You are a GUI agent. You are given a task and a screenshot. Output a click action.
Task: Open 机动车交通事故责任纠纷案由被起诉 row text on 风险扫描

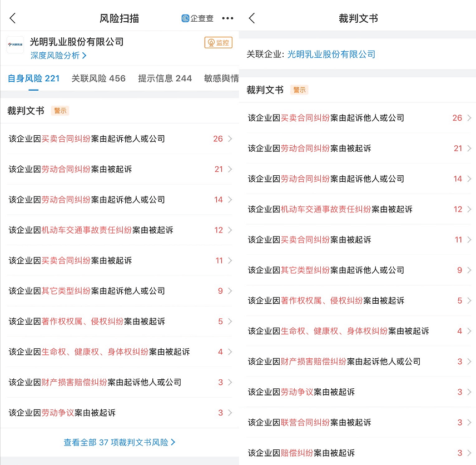(x=91, y=230)
